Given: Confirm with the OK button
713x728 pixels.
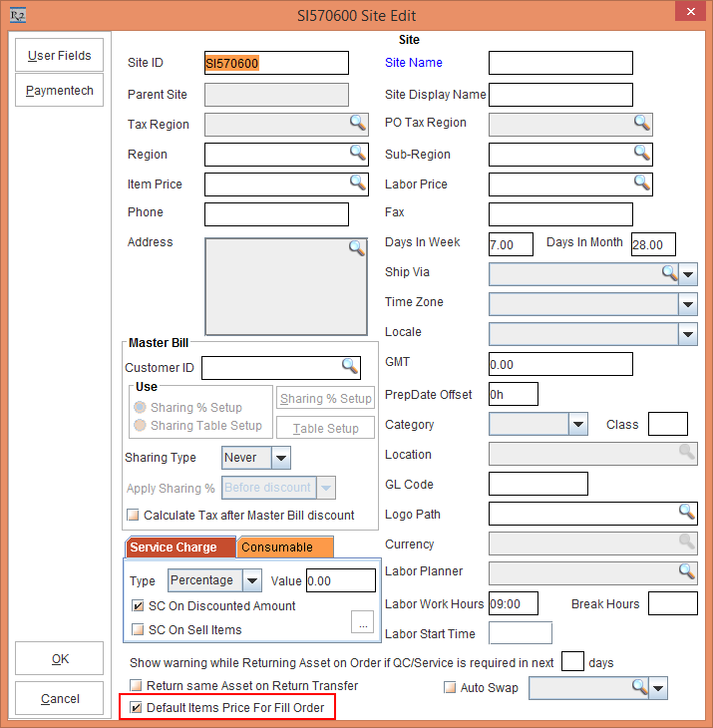Looking at the screenshot, I should (x=60, y=658).
